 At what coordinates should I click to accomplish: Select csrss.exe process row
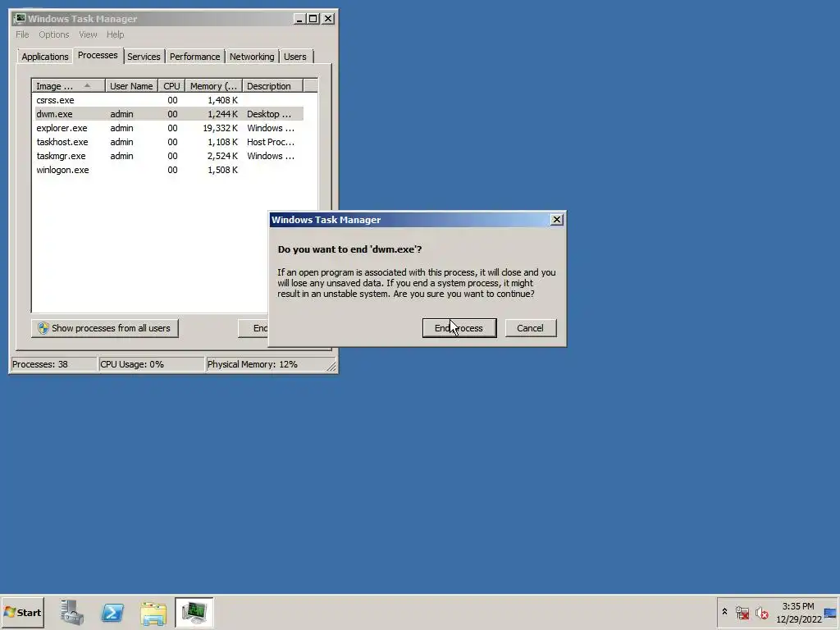169,100
